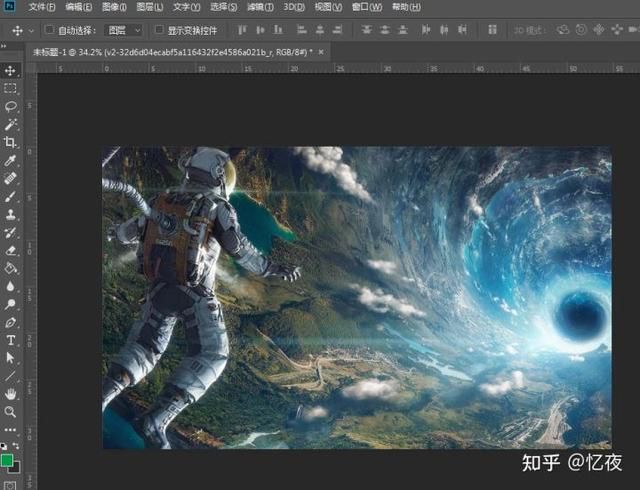The height and width of the screenshot is (490, 640).
Task: Align left edges in options bar
Action: point(302,30)
